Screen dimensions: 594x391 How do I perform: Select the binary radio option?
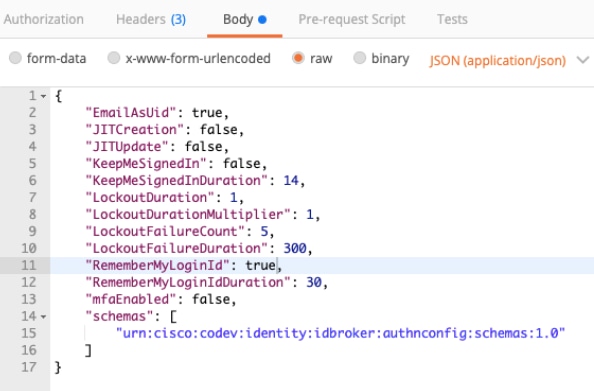pyautogui.click(x=360, y=58)
